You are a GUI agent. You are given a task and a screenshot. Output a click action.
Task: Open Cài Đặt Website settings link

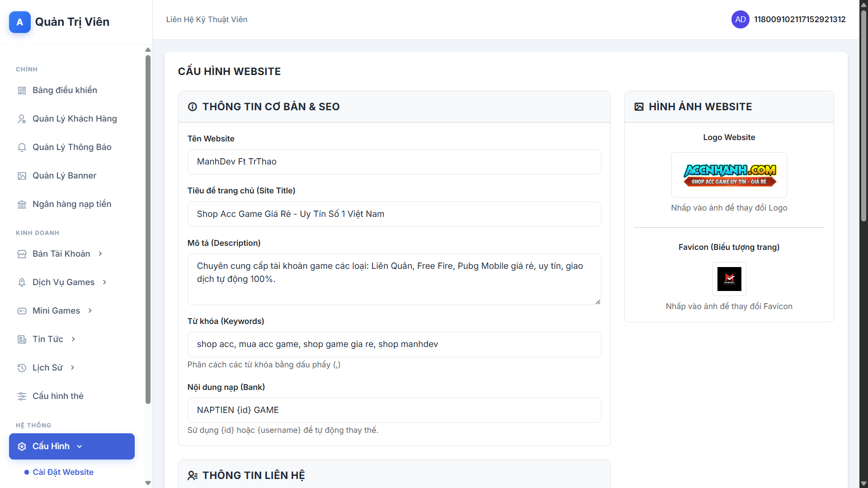(63, 472)
